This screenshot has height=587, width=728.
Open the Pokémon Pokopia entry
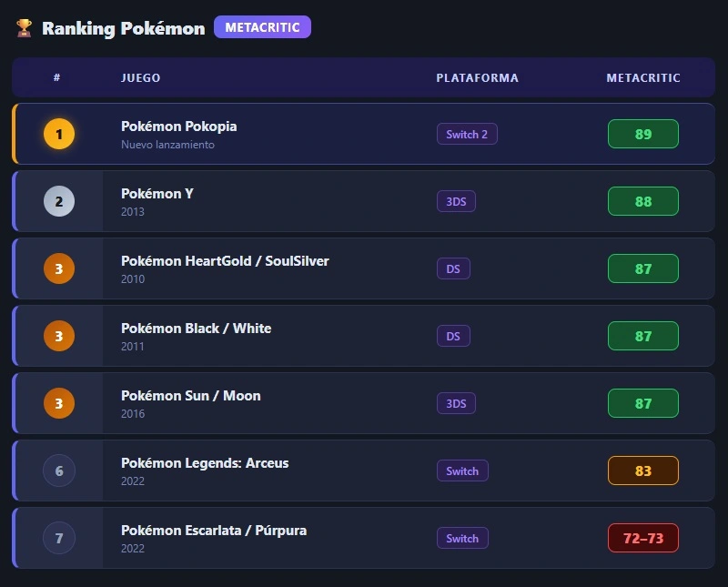coord(273,134)
